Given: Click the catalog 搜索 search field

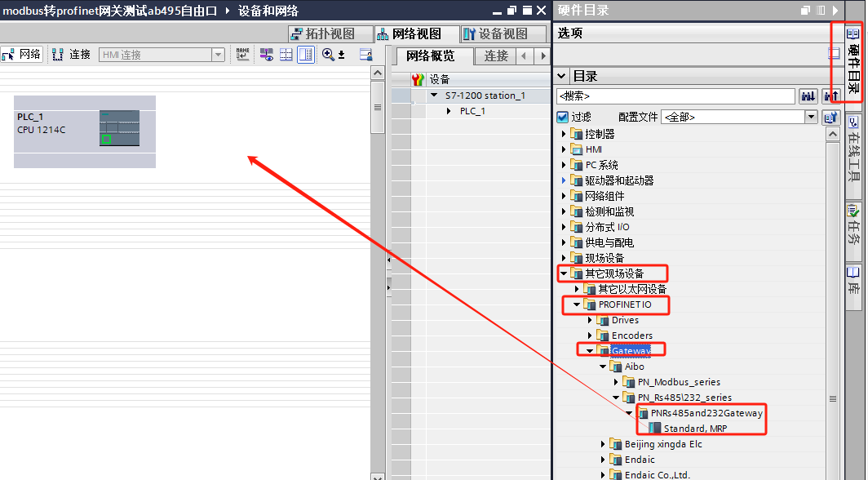Looking at the screenshot, I should point(675,96).
